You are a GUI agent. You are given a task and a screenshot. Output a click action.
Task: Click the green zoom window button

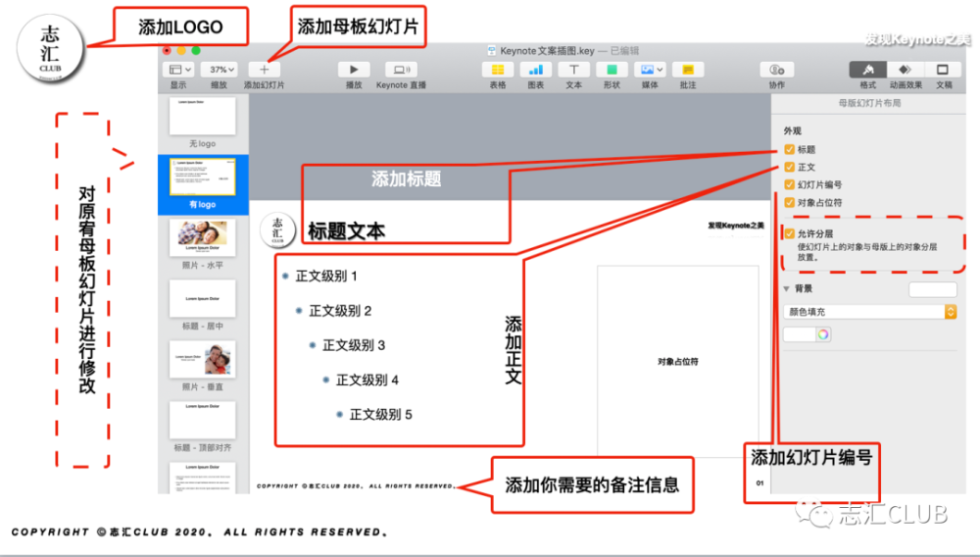pos(196,51)
